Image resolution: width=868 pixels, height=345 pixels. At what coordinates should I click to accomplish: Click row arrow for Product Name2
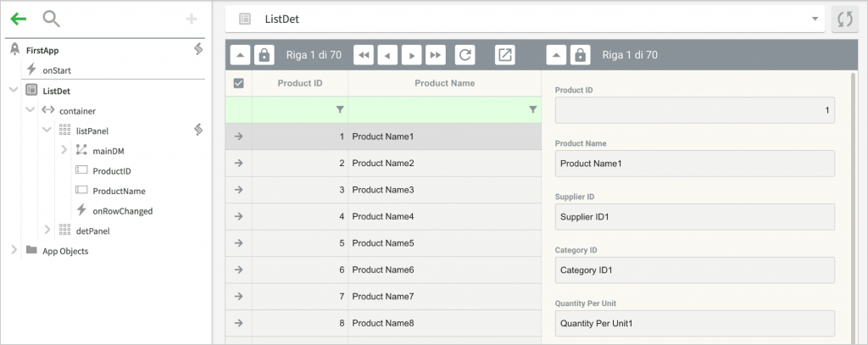(x=238, y=163)
